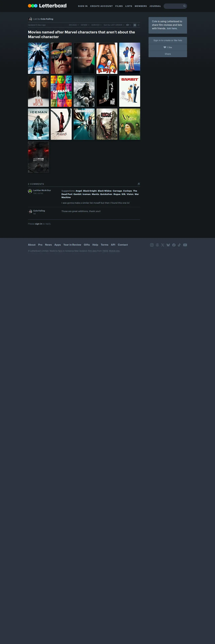Switch to grid view layout
The width and height of the screenshot is (215, 644).
coord(135,25)
